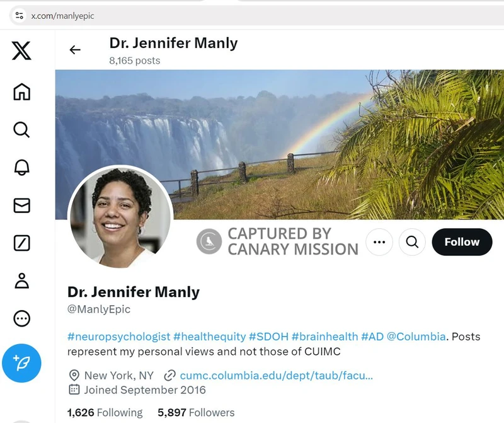Image resolution: width=504 pixels, height=423 pixels.
Task: Go back using the left arrow
Action: tap(75, 50)
